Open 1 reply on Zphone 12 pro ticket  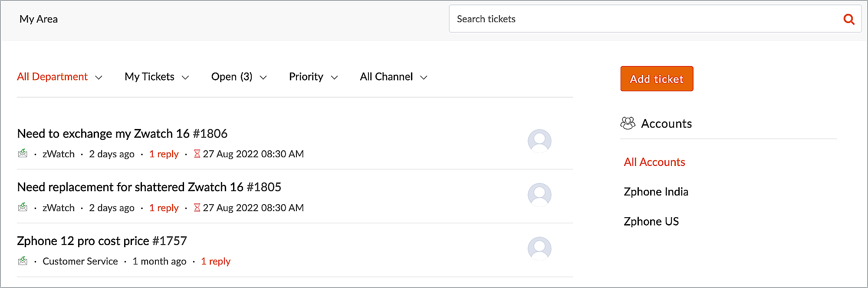pos(216,261)
